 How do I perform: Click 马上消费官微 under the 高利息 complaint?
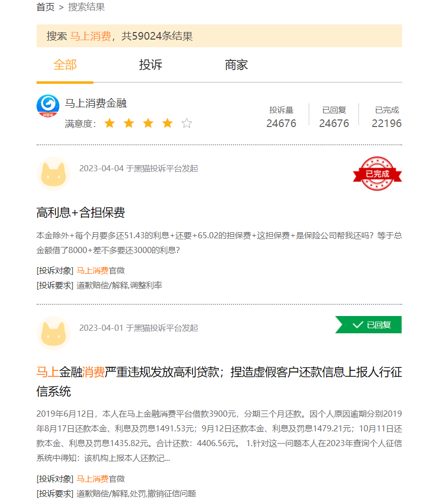[101, 271]
